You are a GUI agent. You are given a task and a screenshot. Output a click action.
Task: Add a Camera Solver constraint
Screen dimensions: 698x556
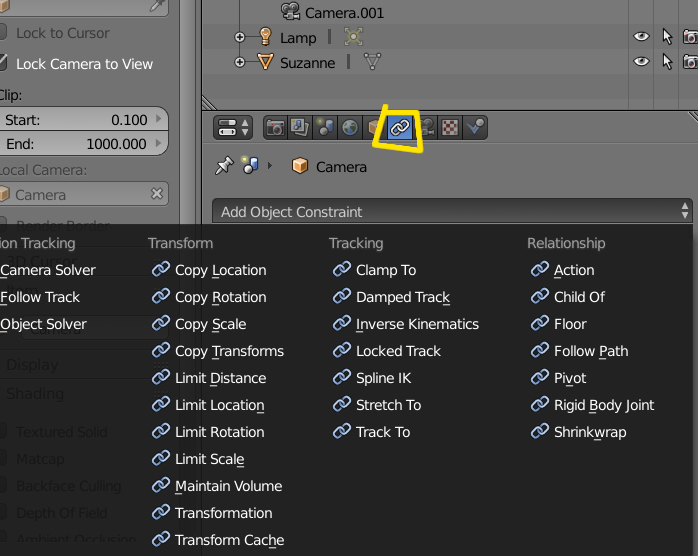point(48,270)
